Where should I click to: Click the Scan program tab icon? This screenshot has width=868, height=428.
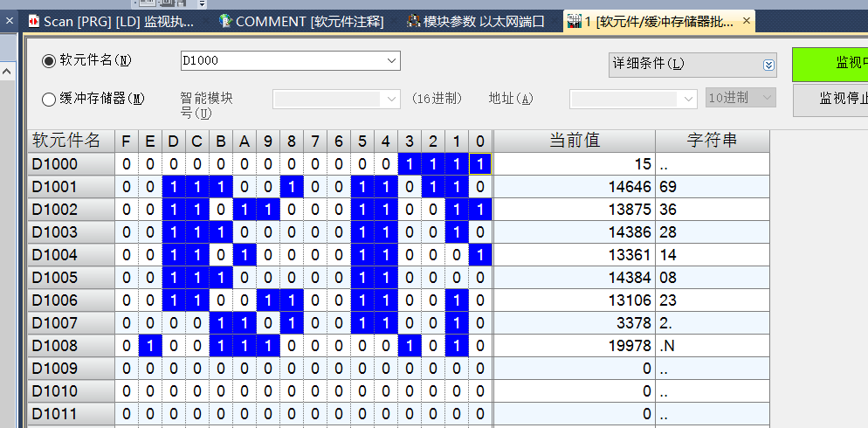34,22
